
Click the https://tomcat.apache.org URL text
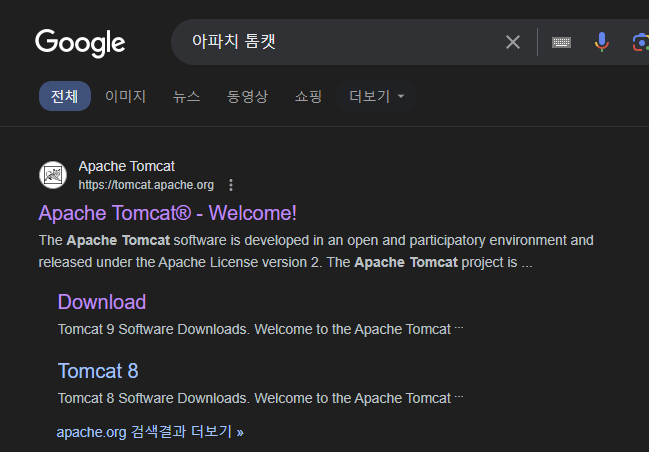[146, 185]
